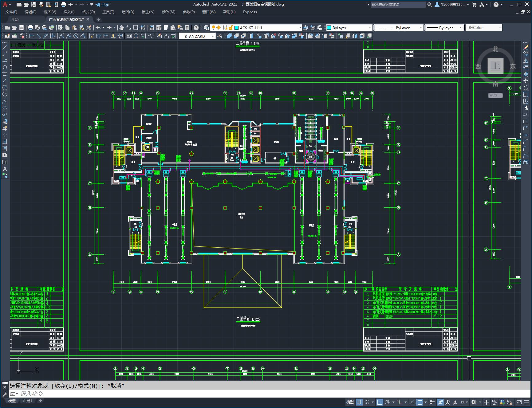532x408 pixels.
Task: Open the ByLayer lineweight dropdown
Action: (x=444, y=28)
